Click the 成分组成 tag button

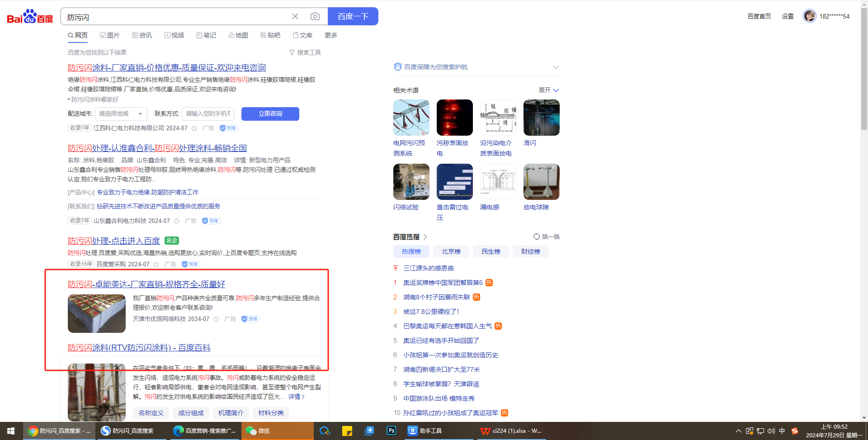click(191, 413)
